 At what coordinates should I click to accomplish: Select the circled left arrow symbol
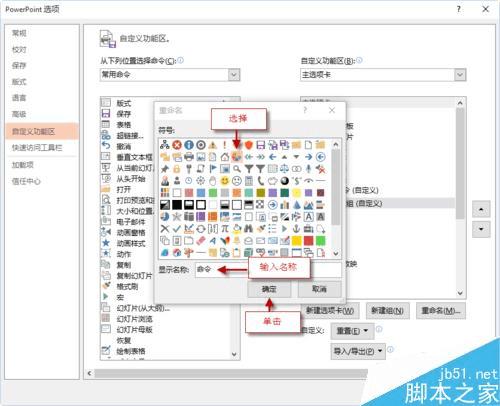pyautogui.click(x=320, y=157)
